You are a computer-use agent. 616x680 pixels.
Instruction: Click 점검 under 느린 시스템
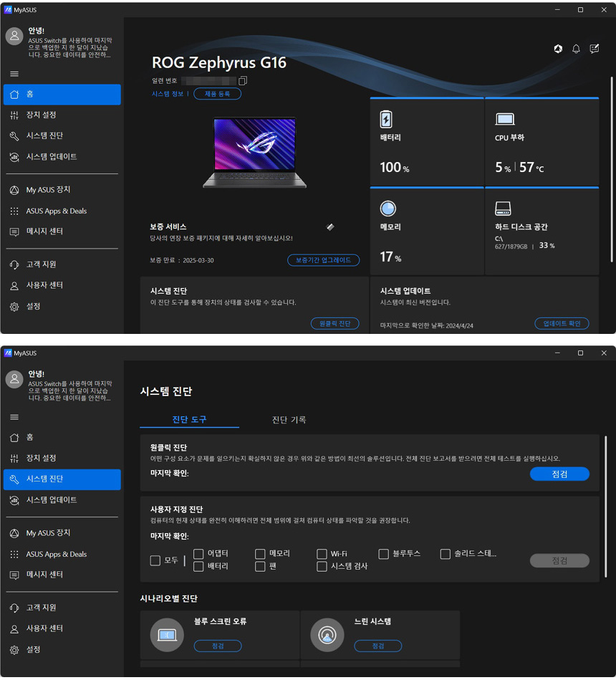pyautogui.click(x=378, y=646)
